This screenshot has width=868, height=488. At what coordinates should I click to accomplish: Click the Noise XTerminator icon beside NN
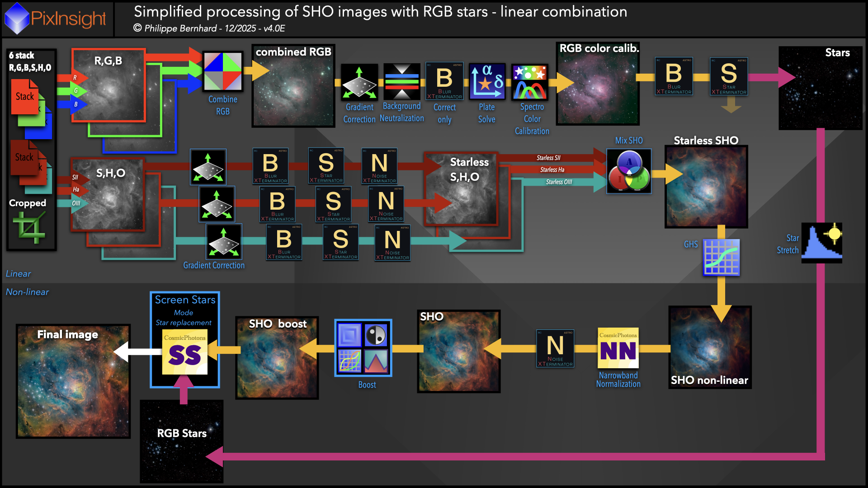tap(555, 348)
